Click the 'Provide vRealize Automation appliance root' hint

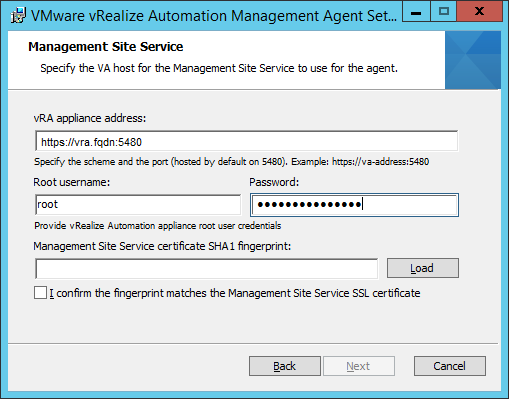[x=158, y=226]
